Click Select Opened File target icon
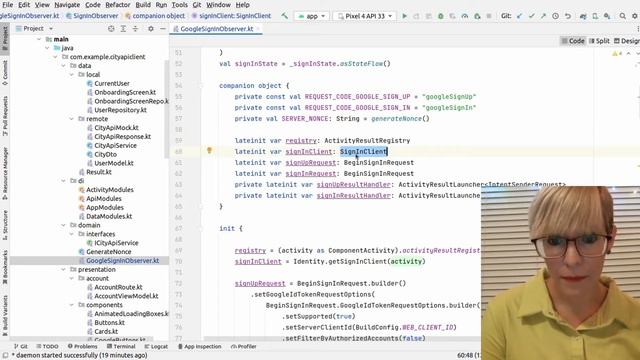This screenshot has height=360, width=640. pos(111,29)
